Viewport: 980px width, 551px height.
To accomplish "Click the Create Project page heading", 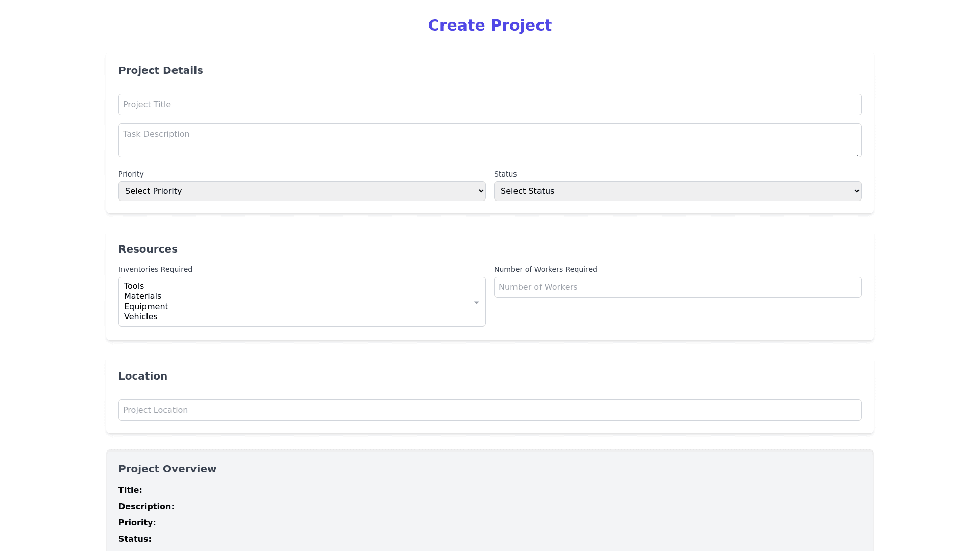I will pos(489,26).
